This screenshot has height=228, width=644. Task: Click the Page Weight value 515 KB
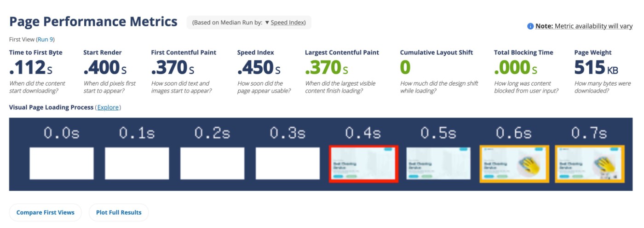pyautogui.click(x=596, y=68)
